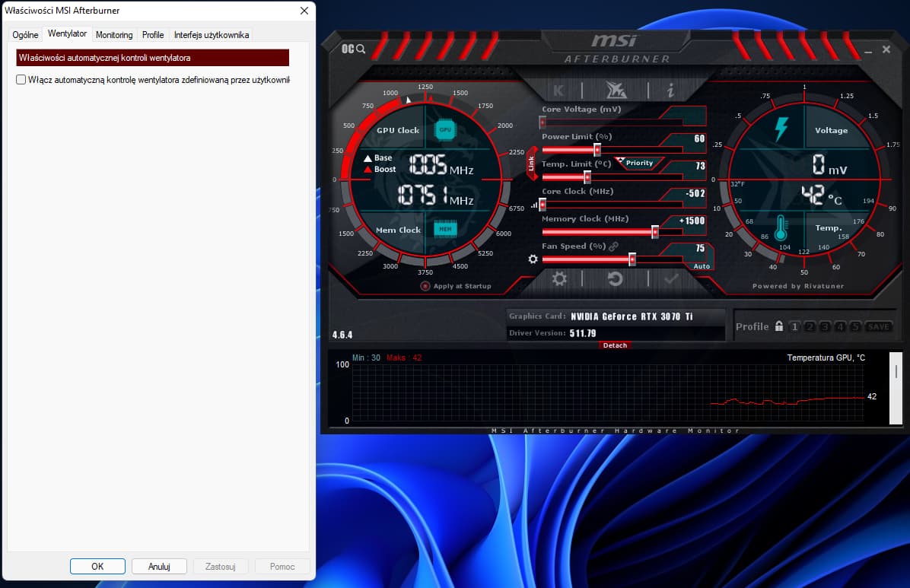Screen dimensions: 910x588
Task: Click the profile lock icon
Action: pos(778,326)
